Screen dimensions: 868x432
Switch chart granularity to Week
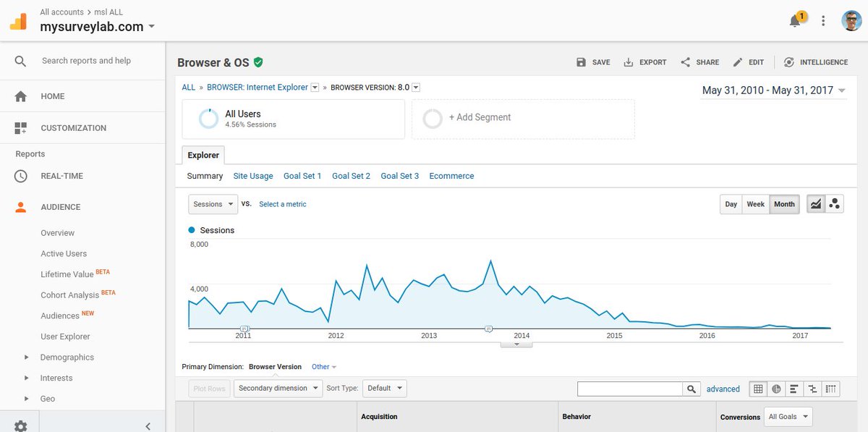point(755,204)
